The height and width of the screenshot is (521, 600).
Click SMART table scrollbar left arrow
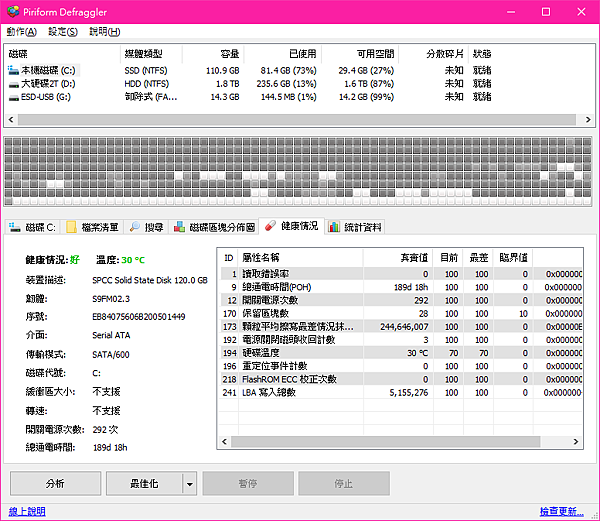tap(225, 442)
